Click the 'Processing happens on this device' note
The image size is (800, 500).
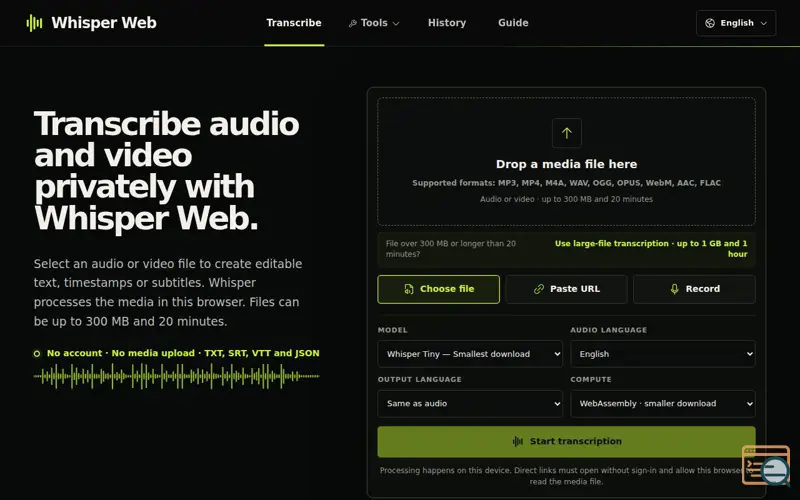566,476
